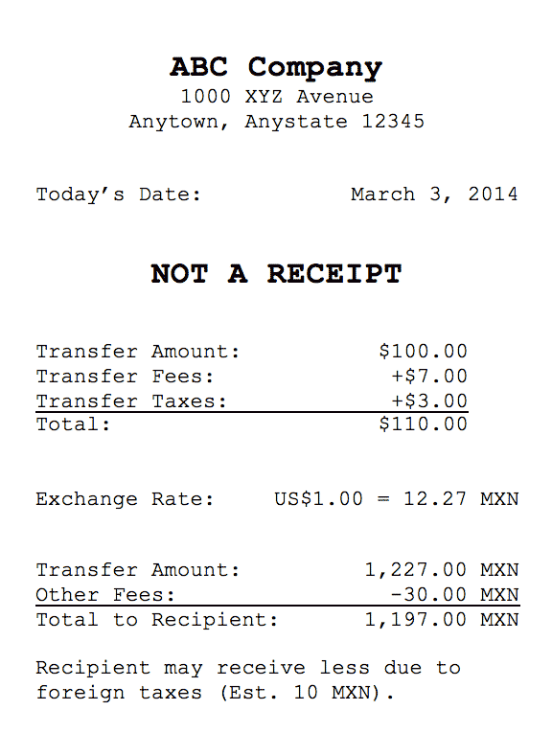Select the US$1.00 = 12.27 MXN rate
This screenshot has height=756, width=552.
397,499
